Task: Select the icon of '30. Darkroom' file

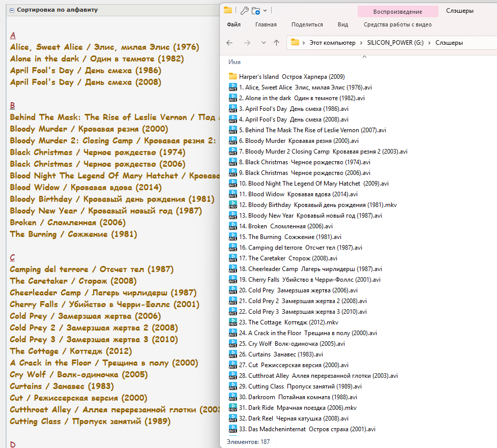Action: click(232, 397)
